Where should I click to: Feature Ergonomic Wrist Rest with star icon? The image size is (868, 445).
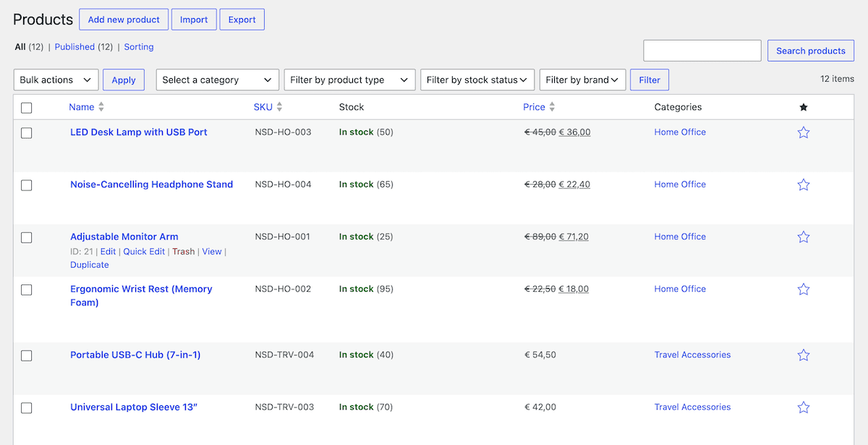[x=803, y=289]
